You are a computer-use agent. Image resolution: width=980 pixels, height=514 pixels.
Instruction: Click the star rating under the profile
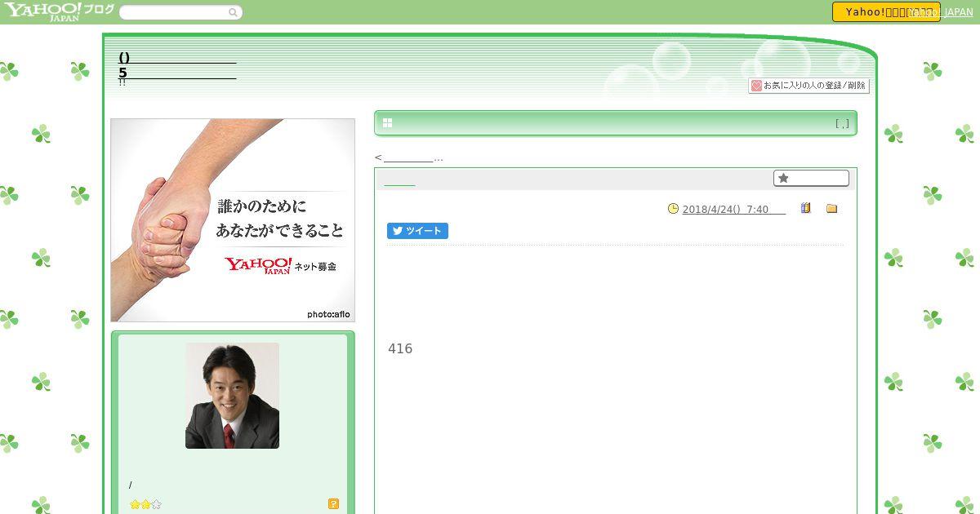(x=145, y=504)
